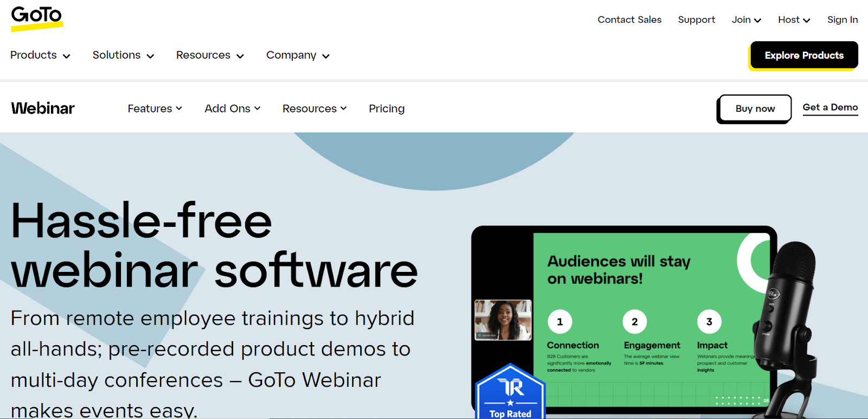This screenshot has height=419, width=868.
Task: Click the "Hassle-free webinar software" headline
Action: click(214, 245)
